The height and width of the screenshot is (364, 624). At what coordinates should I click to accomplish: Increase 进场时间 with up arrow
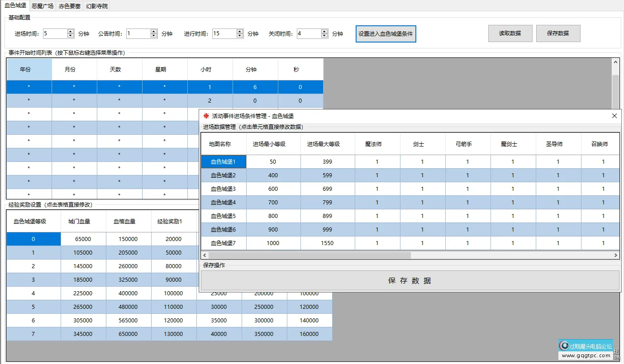pos(71,31)
